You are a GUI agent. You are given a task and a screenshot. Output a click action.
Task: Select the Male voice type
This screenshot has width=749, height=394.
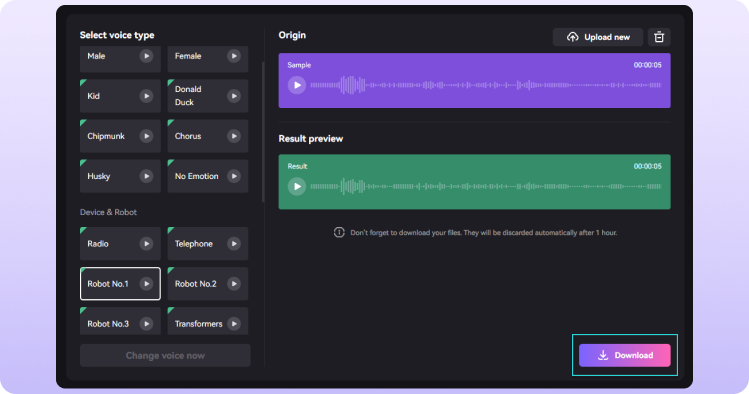(120, 59)
